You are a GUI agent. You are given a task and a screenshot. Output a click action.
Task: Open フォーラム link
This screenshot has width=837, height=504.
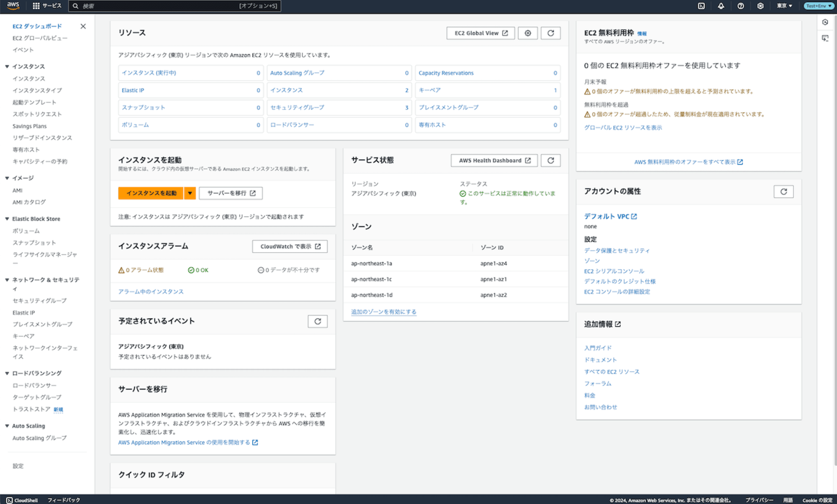coord(598,384)
